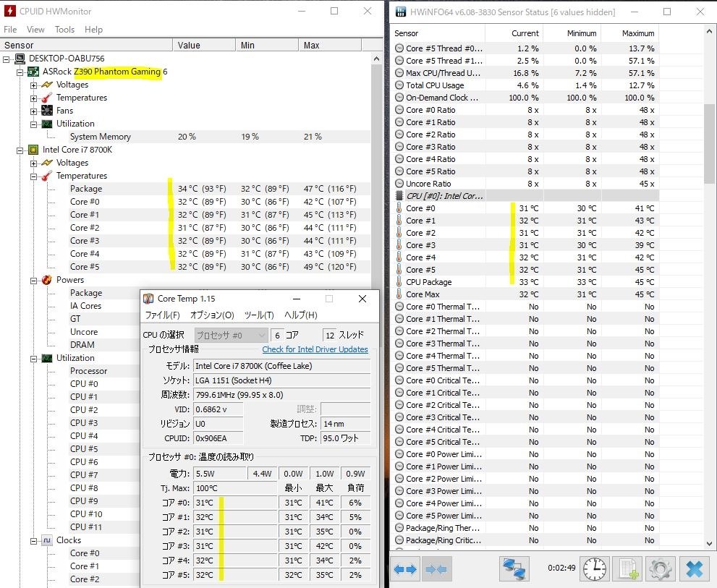Click thermometer icon of Intel CPU Temperatures node
The width and height of the screenshot is (717, 588).
point(46,176)
